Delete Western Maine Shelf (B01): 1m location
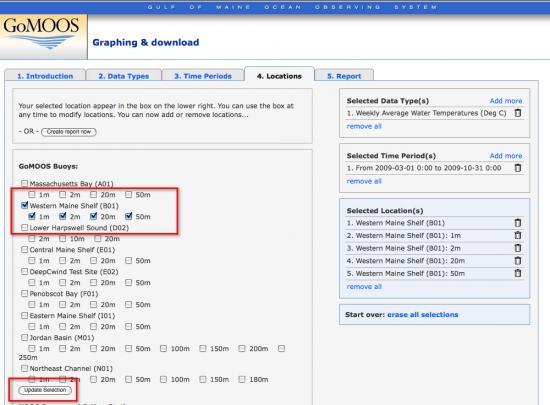 pyautogui.click(x=518, y=235)
